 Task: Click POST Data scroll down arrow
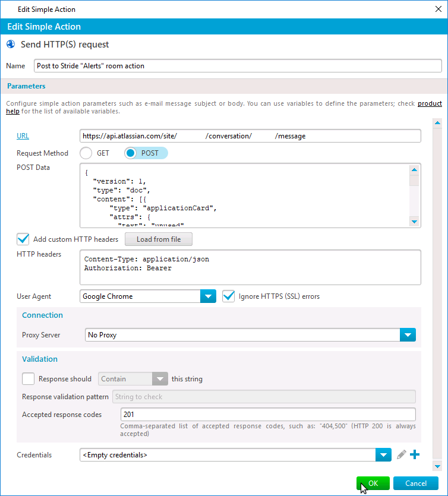pyautogui.click(x=414, y=222)
